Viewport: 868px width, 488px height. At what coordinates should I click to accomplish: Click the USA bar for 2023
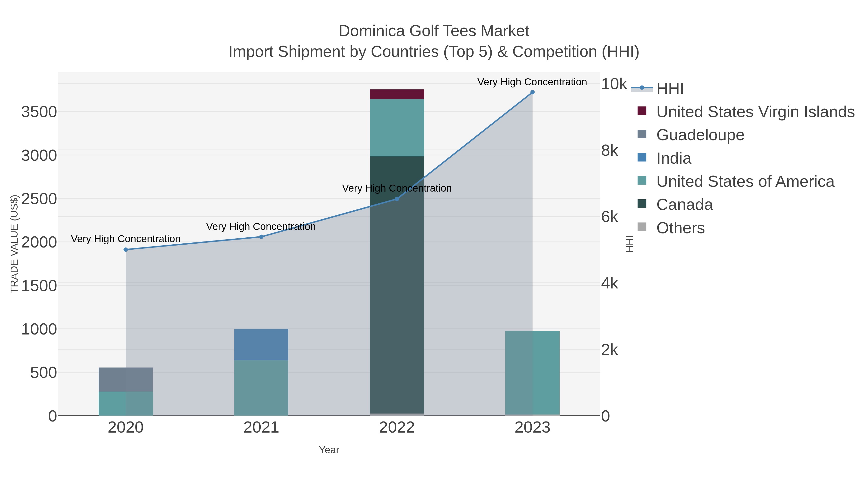coord(532,373)
